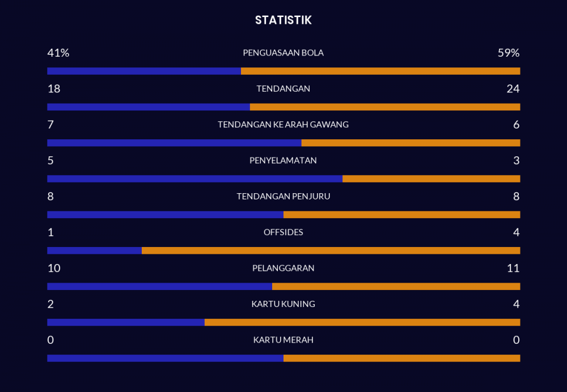Viewport: 567px width, 392px height.
Task: Click orange segment of Penyelamatan bar
Action: (431, 179)
